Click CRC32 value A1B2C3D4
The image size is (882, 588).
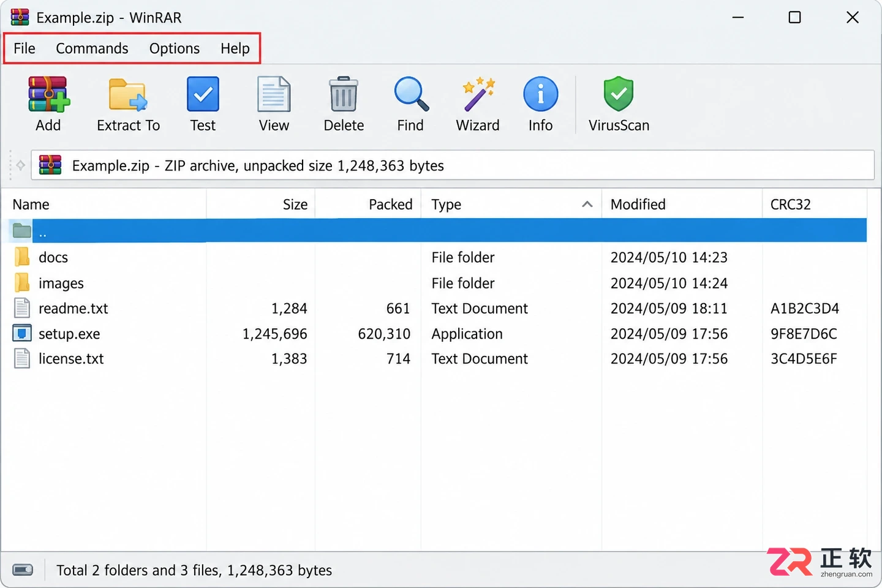click(805, 308)
